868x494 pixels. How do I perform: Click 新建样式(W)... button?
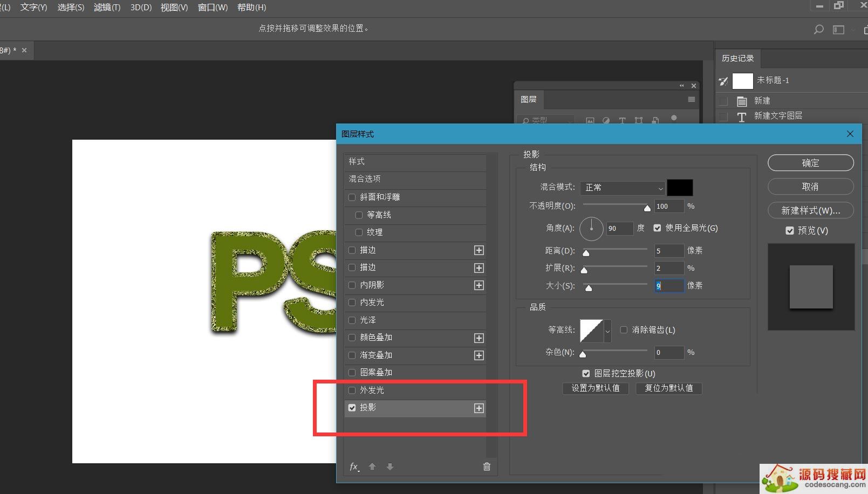[x=810, y=210]
